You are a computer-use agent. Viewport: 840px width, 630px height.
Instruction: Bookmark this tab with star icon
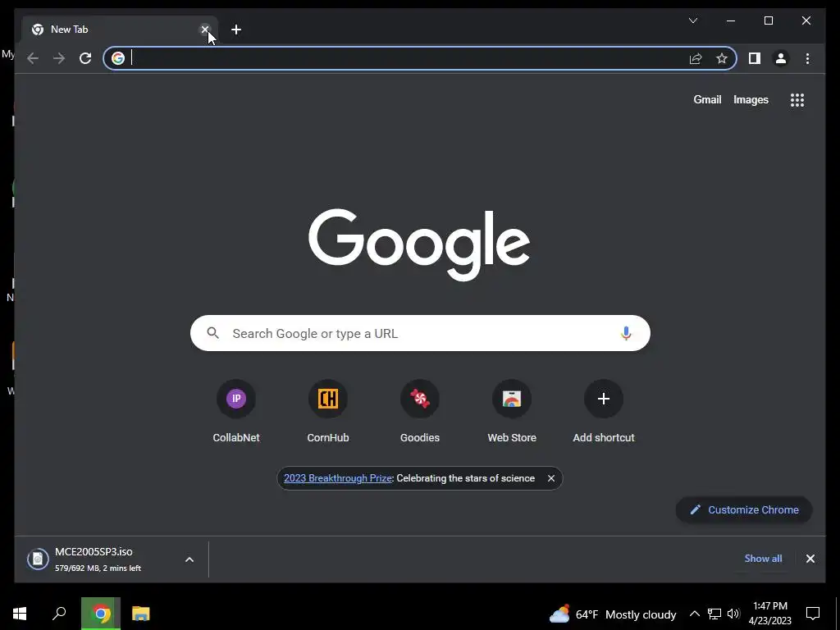(722, 58)
